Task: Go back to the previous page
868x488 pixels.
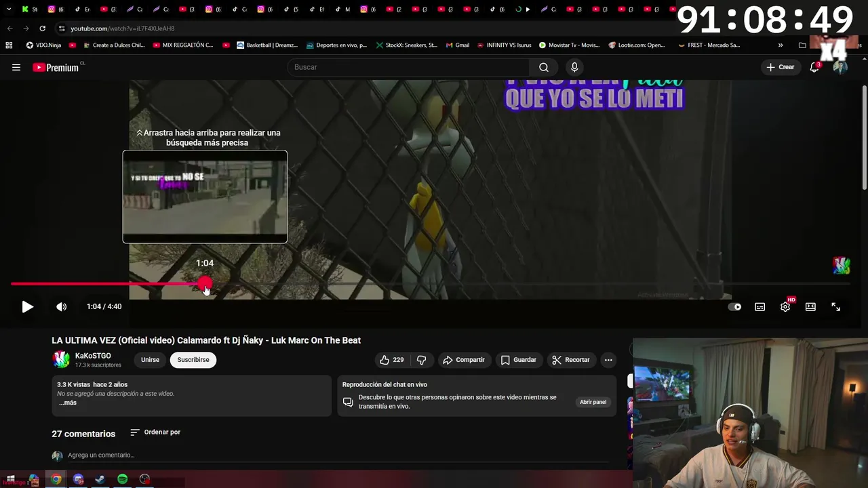Action: (x=9, y=28)
